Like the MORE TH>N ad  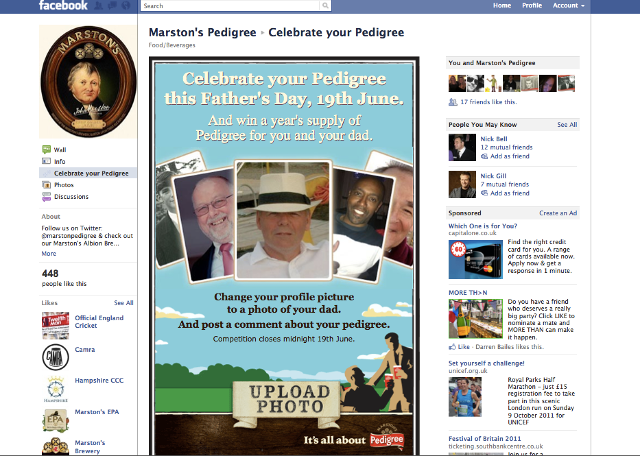pos(463,347)
